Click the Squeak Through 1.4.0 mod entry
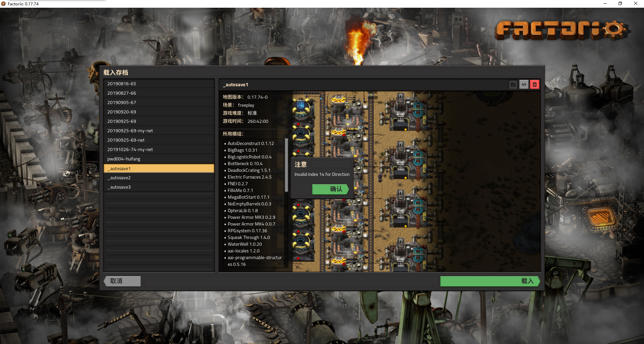The height and width of the screenshot is (344, 644). click(249, 237)
